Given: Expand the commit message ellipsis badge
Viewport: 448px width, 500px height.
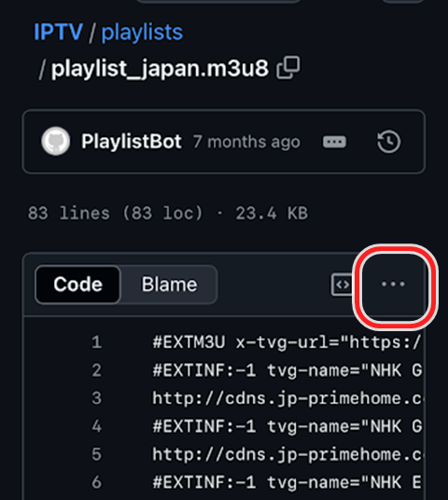Looking at the screenshot, I should [334, 142].
